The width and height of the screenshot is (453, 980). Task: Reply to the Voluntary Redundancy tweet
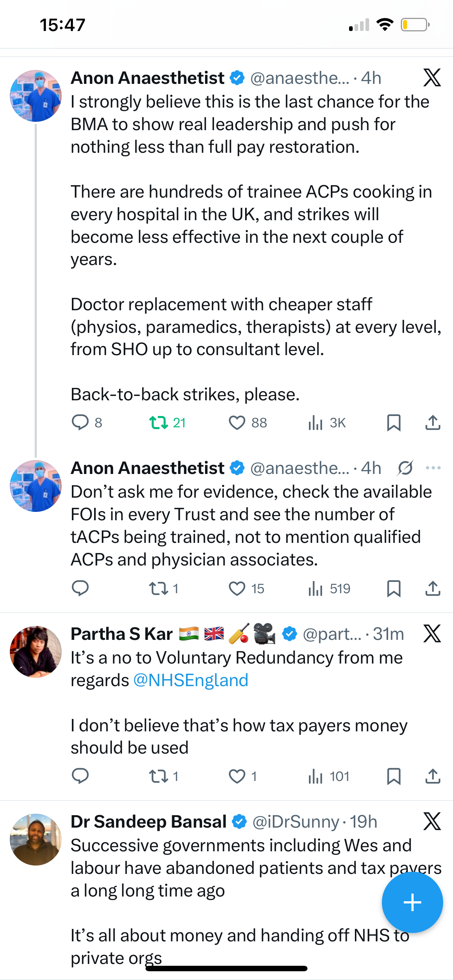click(80, 777)
